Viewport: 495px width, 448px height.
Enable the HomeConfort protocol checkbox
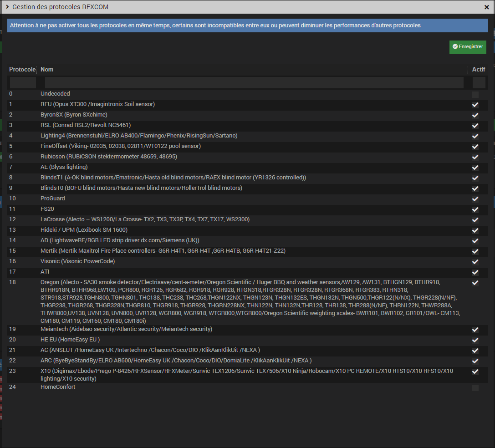click(475, 388)
